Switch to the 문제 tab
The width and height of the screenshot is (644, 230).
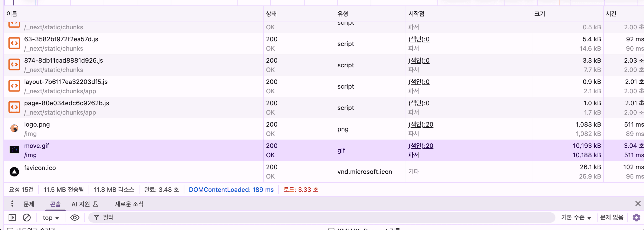tap(29, 204)
